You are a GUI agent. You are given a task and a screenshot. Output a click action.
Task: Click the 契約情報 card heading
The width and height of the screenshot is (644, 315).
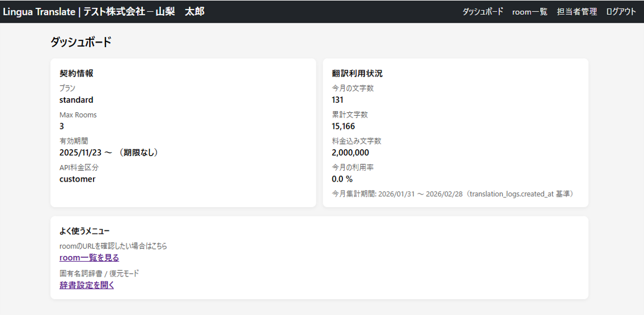[77, 73]
